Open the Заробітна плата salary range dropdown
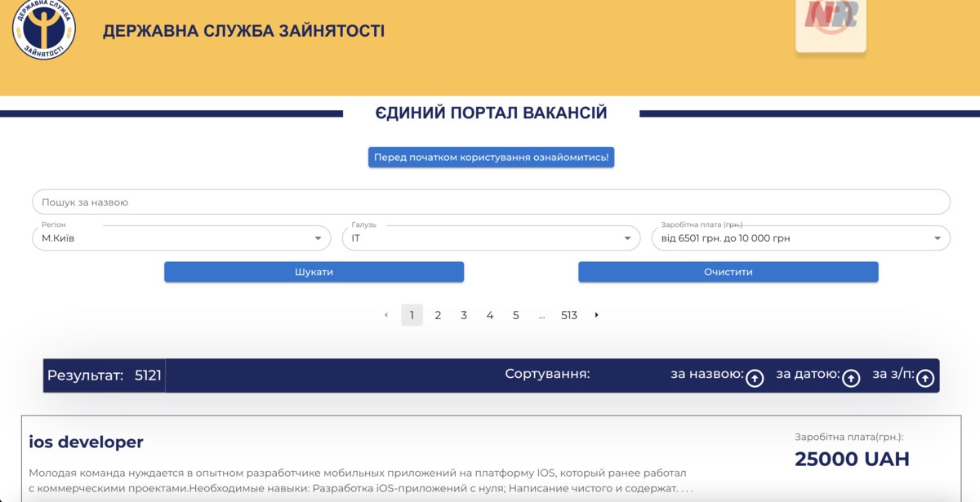Screen dimensions: 980x502 tap(800, 238)
